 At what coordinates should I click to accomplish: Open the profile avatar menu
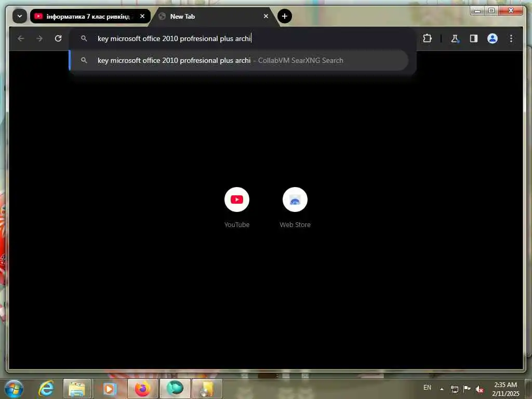tap(493, 38)
